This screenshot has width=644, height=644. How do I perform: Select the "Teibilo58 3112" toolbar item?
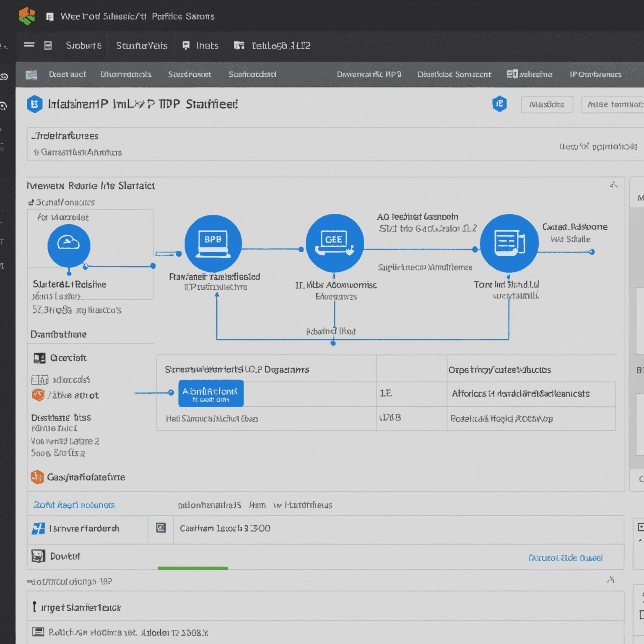click(x=272, y=46)
